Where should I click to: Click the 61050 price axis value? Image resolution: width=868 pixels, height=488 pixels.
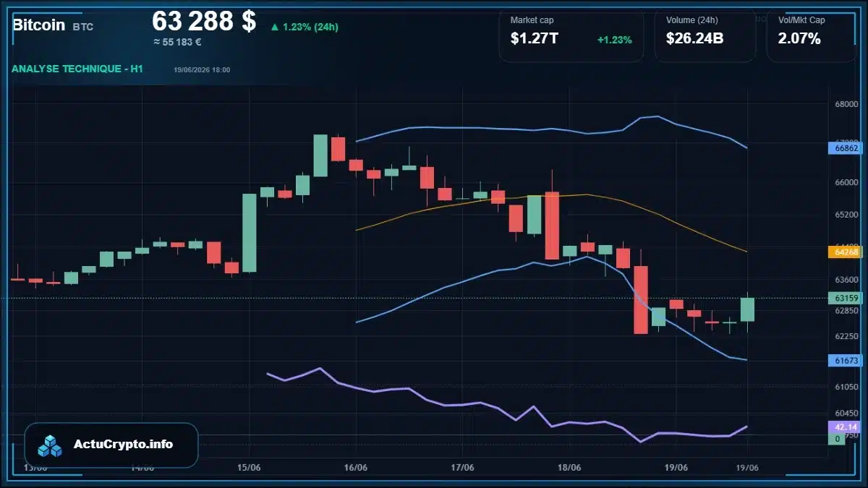[846, 388]
